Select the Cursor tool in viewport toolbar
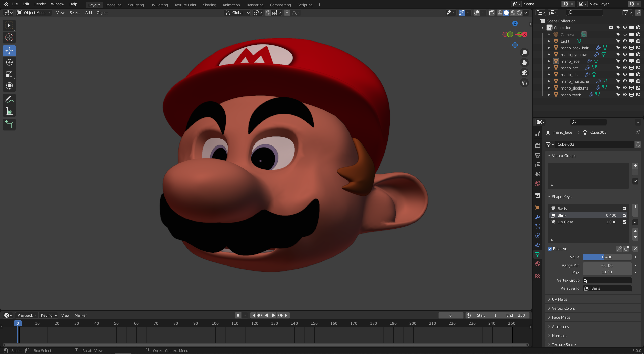Image resolution: width=644 pixels, height=354 pixels. 9,37
